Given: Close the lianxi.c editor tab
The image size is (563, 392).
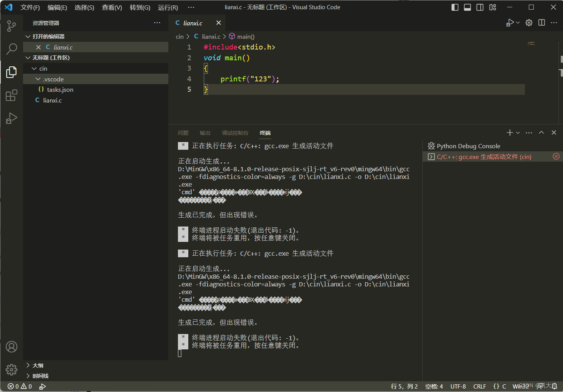Looking at the screenshot, I should (219, 23).
